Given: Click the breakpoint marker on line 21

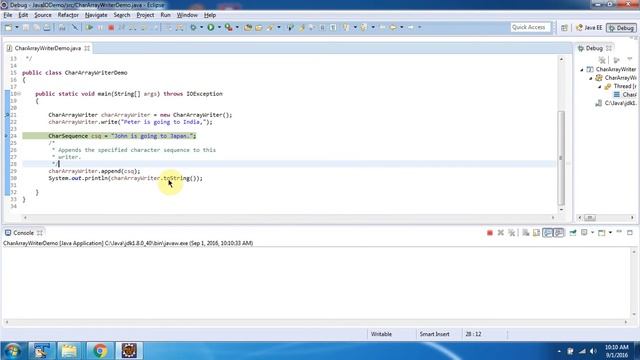Looking at the screenshot, I should [x=7, y=115].
